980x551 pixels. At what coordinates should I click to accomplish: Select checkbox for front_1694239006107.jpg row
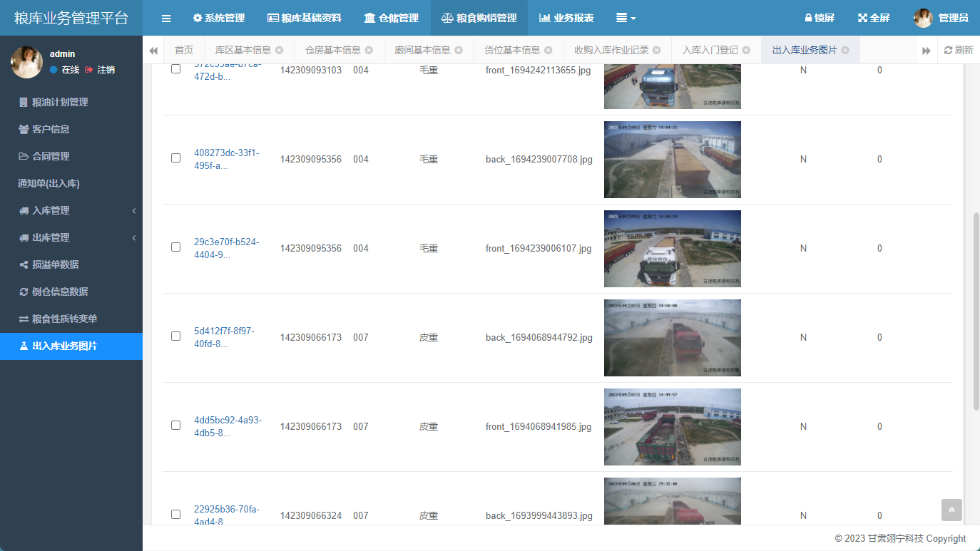(175, 247)
